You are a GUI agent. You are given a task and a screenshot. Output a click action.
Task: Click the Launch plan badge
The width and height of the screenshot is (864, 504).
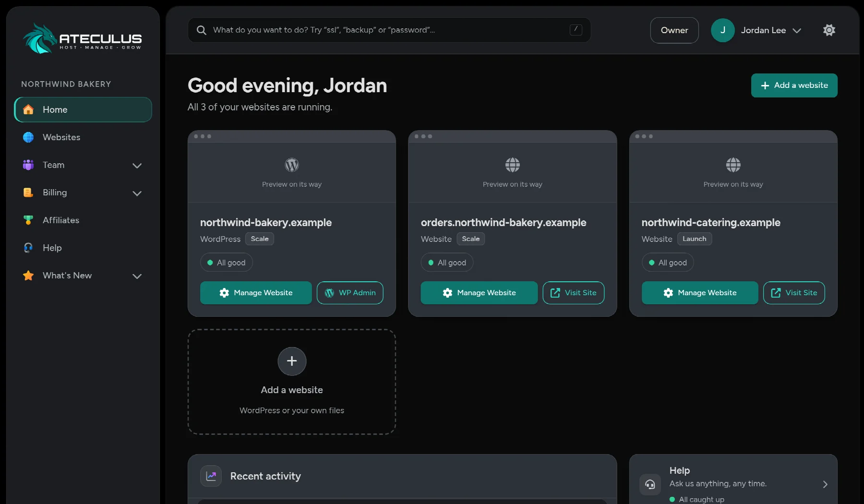[695, 239]
